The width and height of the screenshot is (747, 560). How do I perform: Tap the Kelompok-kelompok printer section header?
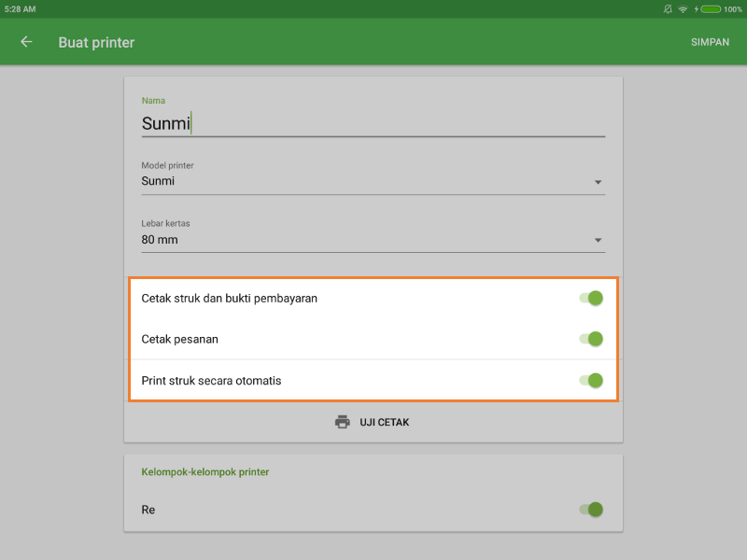pyautogui.click(x=204, y=472)
